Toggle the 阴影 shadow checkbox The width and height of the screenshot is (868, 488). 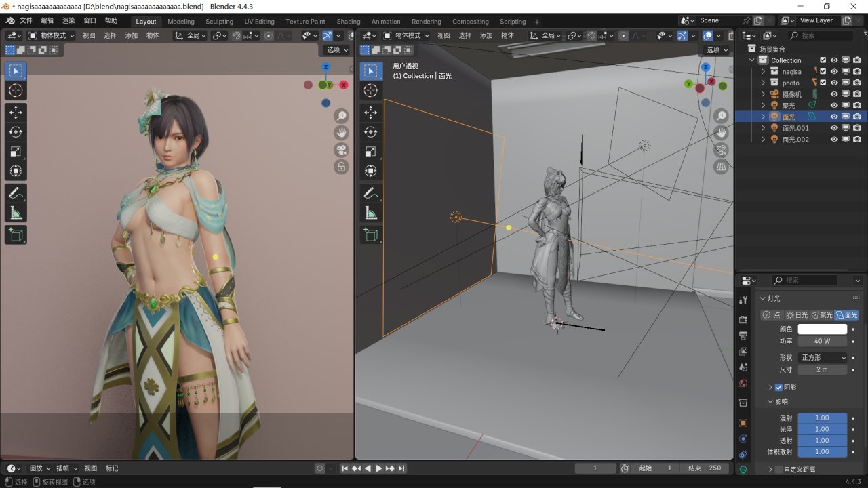click(778, 387)
